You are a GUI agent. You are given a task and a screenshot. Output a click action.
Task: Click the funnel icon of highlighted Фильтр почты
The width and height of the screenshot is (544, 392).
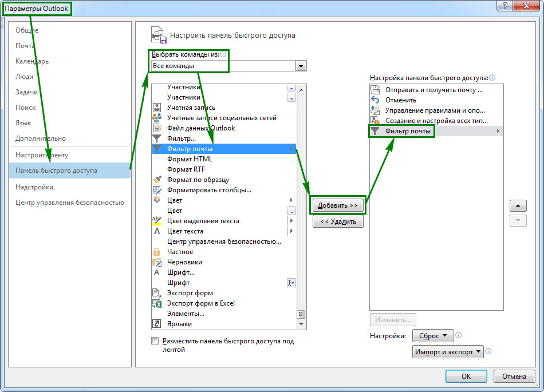pyautogui.click(x=157, y=149)
